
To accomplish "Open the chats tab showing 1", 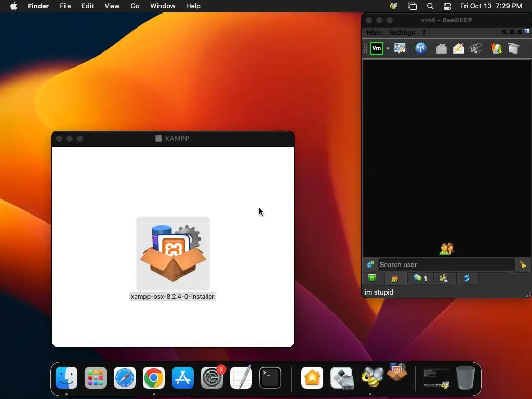I will pos(420,278).
